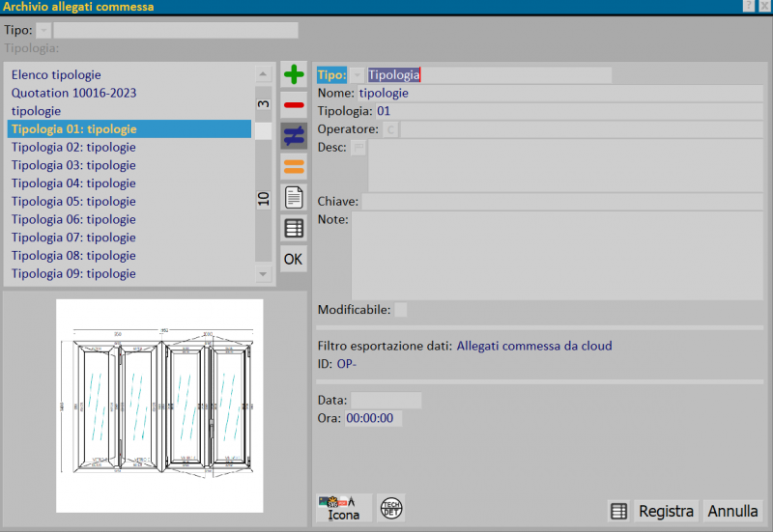Click the table icon next to Registra

618,512
